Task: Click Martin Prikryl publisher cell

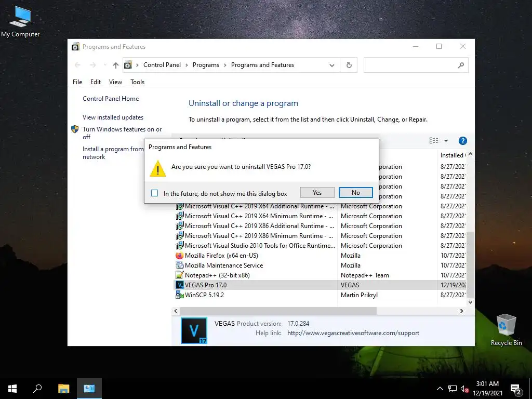Action: 359,295
